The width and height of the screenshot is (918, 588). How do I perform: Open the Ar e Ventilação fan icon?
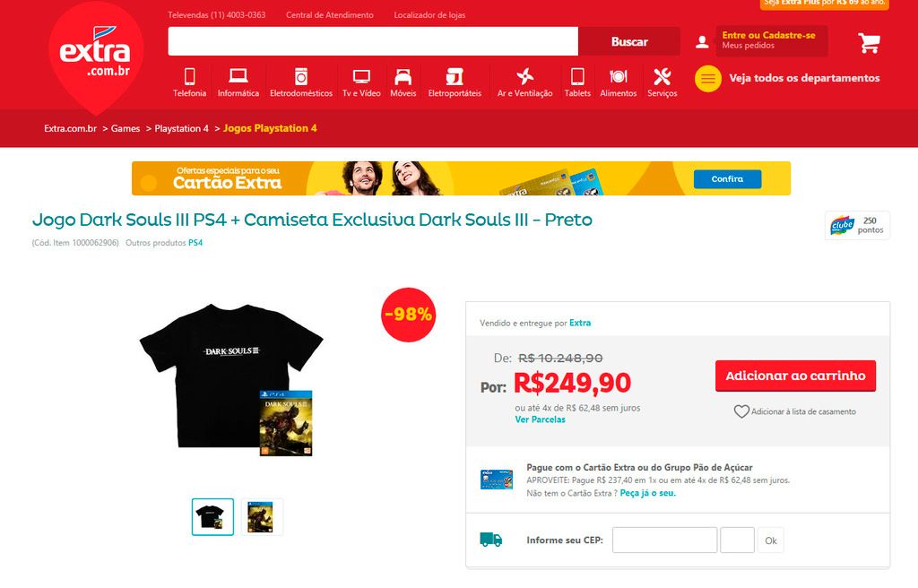coord(524,77)
